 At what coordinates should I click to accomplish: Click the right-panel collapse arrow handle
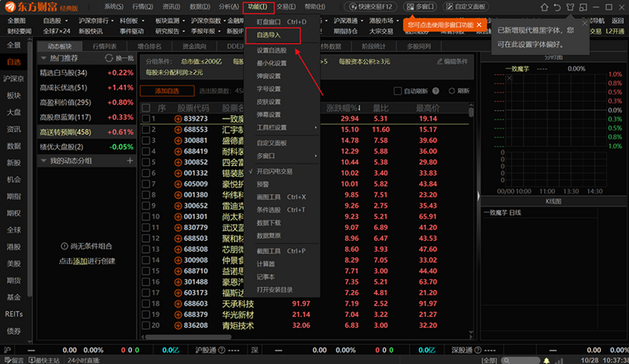pyautogui.click(x=478, y=195)
